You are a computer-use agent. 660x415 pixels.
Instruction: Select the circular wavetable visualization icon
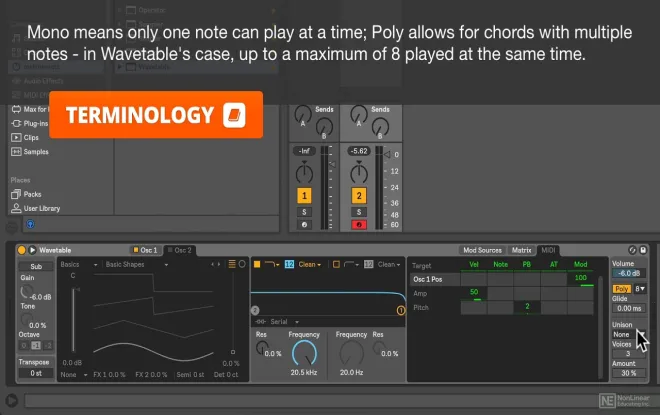[x=242, y=264]
